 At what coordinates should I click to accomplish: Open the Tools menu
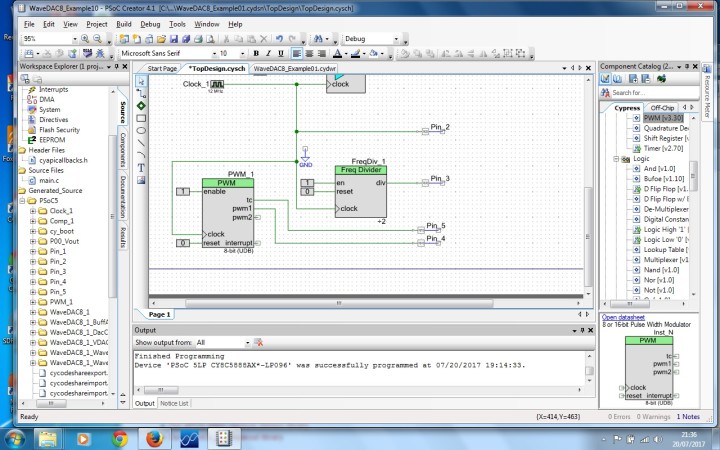point(177,24)
